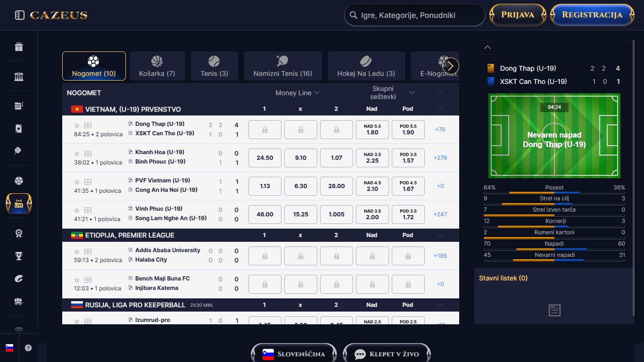This screenshot has height=362, width=644.
Task: Bet on Khanh Hoa win at 24.50
Action: (x=265, y=158)
